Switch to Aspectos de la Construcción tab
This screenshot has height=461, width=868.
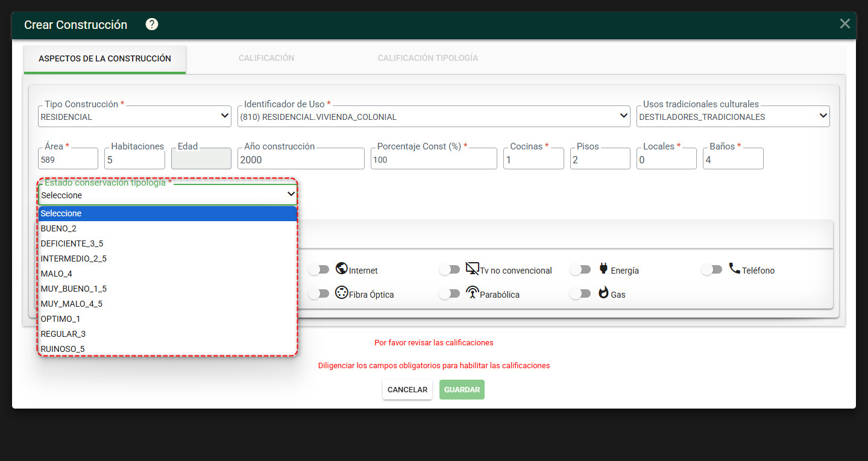[105, 59]
